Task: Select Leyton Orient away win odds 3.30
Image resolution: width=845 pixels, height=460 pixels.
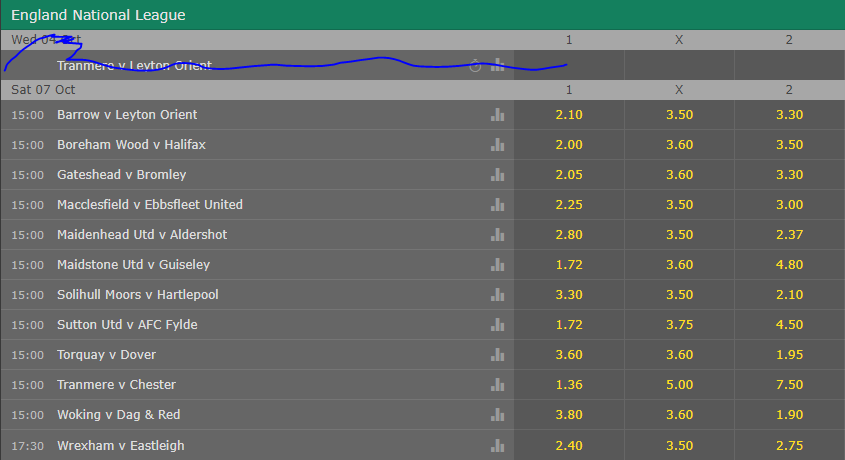Action: [789, 115]
